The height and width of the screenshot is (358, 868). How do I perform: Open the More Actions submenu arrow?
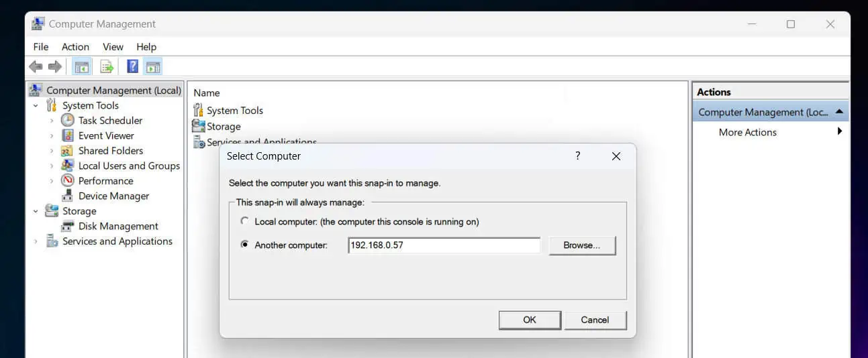839,131
